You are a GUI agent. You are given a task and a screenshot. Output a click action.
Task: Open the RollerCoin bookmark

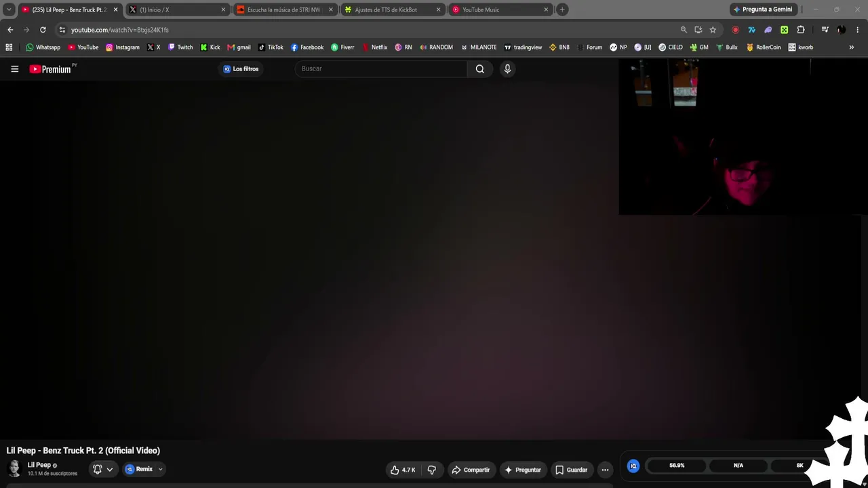tap(764, 47)
